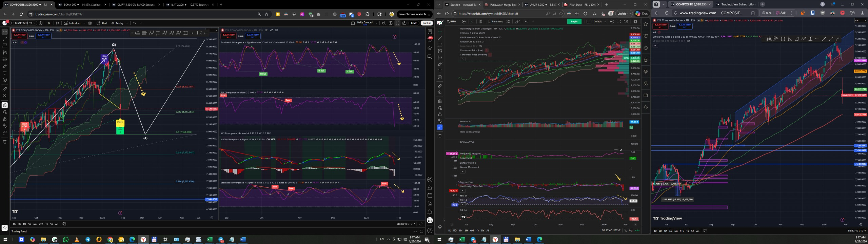Toggle percent scale in Stockbit chart

click(625, 230)
